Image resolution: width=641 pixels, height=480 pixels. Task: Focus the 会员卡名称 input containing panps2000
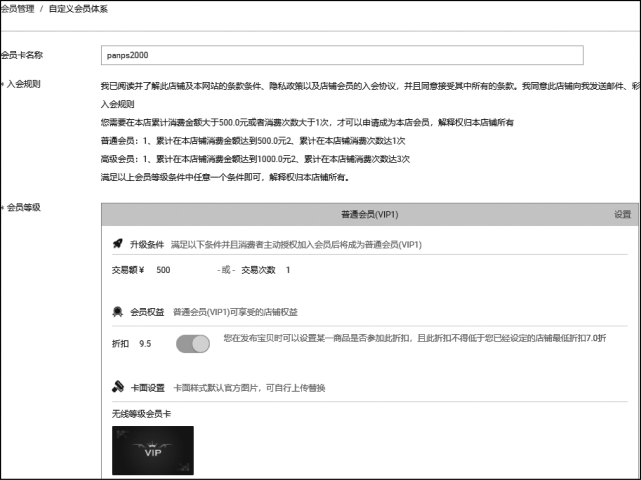point(342,55)
